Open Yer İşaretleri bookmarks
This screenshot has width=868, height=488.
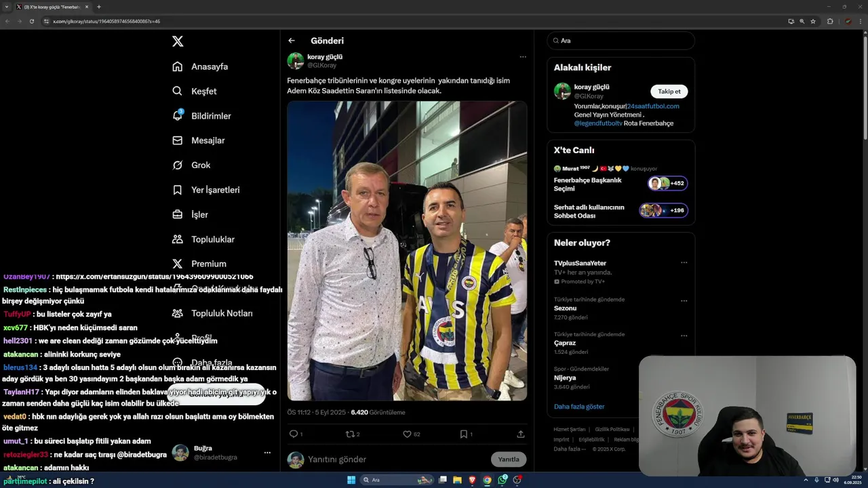(x=205, y=190)
